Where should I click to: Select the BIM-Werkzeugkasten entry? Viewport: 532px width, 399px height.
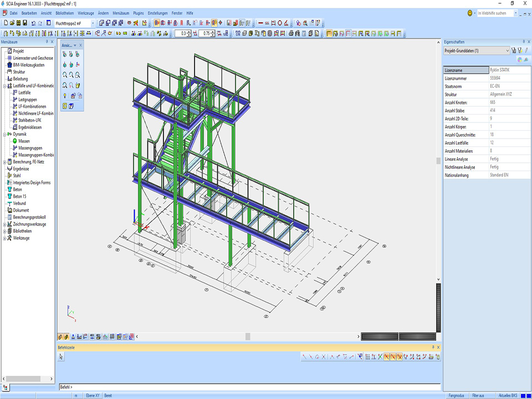coord(28,65)
